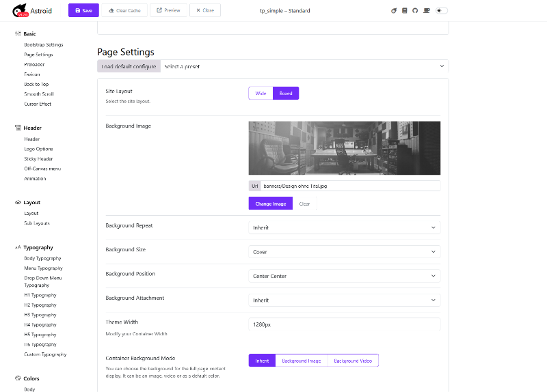Open Off-Canvas menu settings

click(x=42, y=168)
